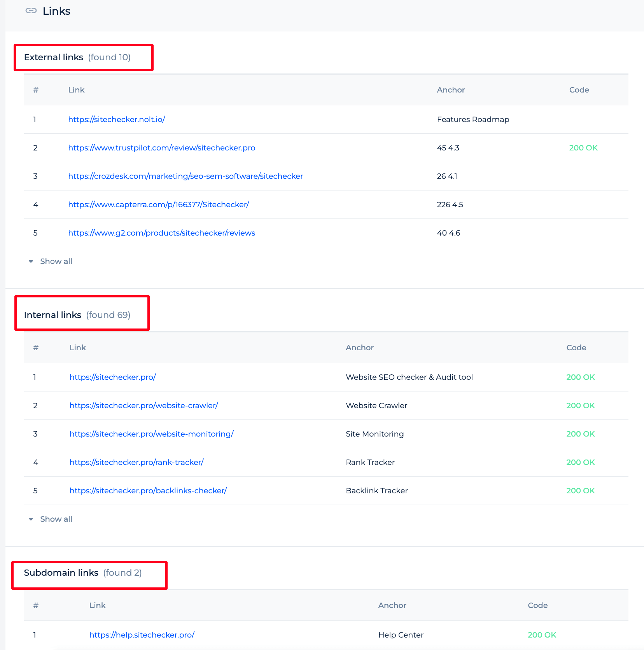
Task: Click the Rank Tracker anchor text
Action: pyautogui.click(x=370, y=462)
